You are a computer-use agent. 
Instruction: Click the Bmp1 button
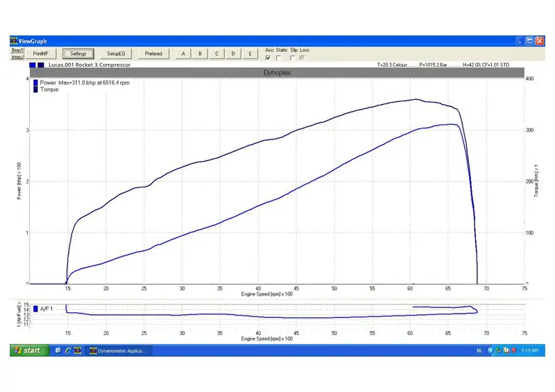(17, 50)
